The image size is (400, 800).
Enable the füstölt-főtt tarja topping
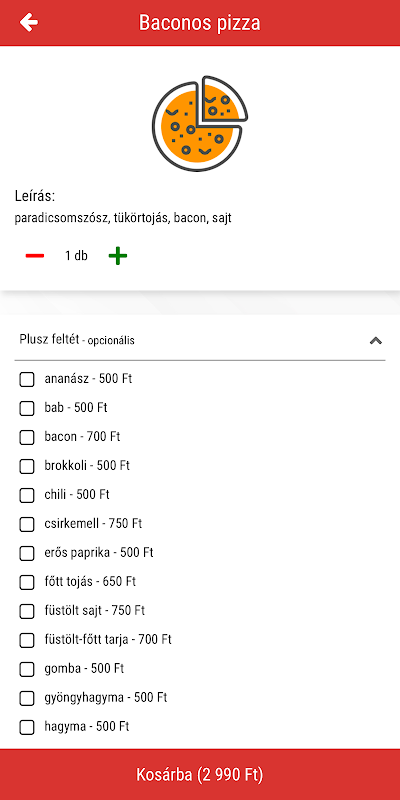point(27,640)
